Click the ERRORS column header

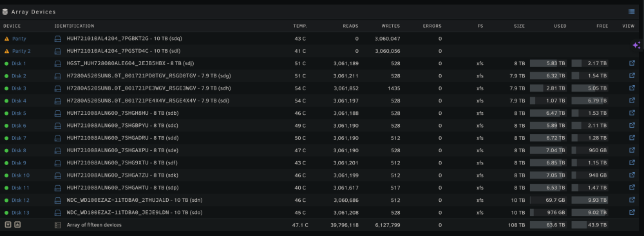tap(432, 26)
